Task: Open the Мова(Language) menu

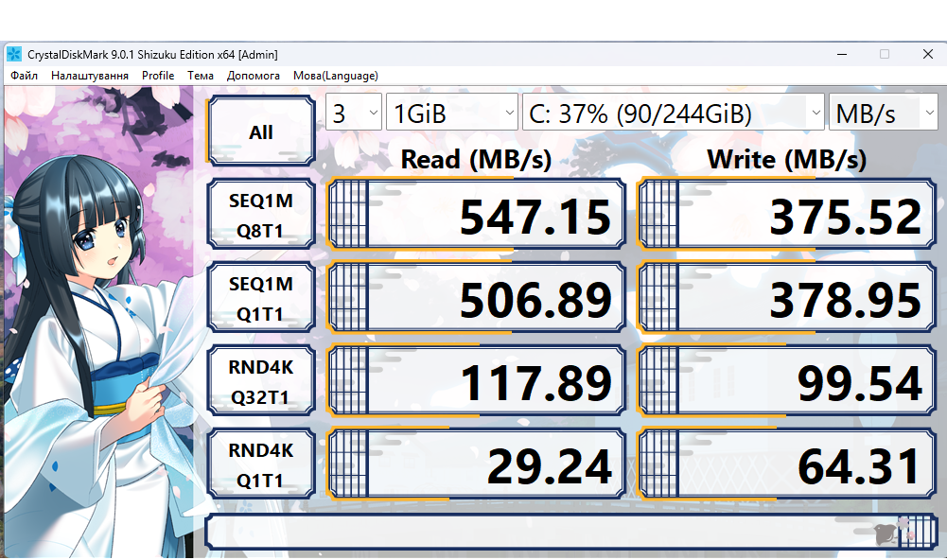Action: 335,76
